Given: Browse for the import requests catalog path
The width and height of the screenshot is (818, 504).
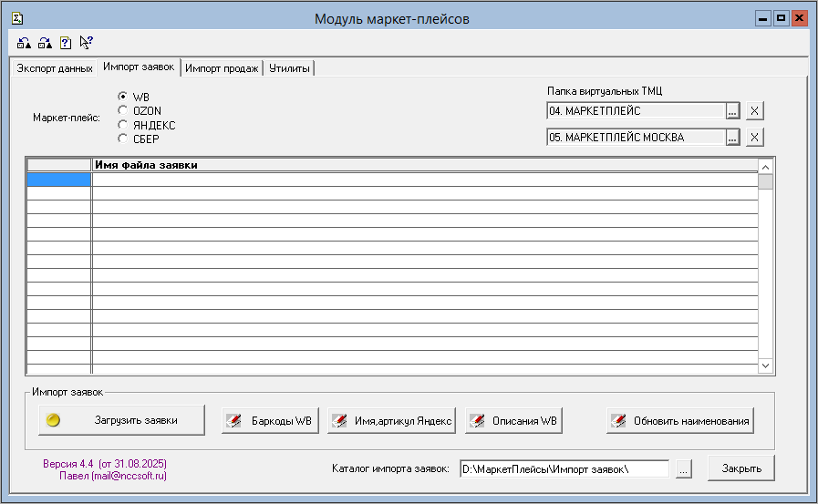Looking at the screenshot, I should (685, 468).
